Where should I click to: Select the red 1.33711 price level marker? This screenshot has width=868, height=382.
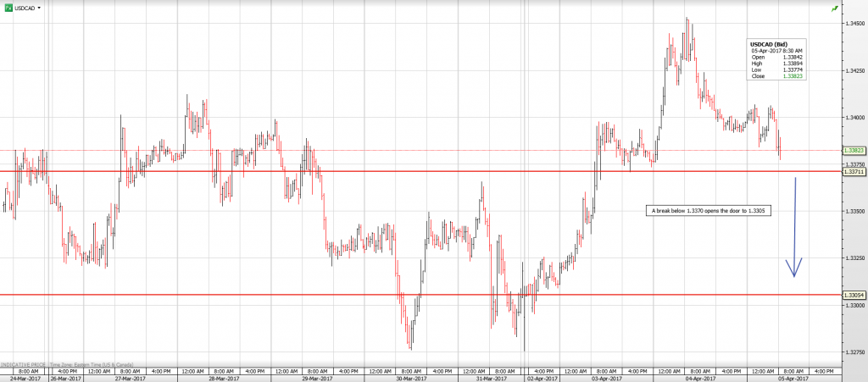coord(854,171)
